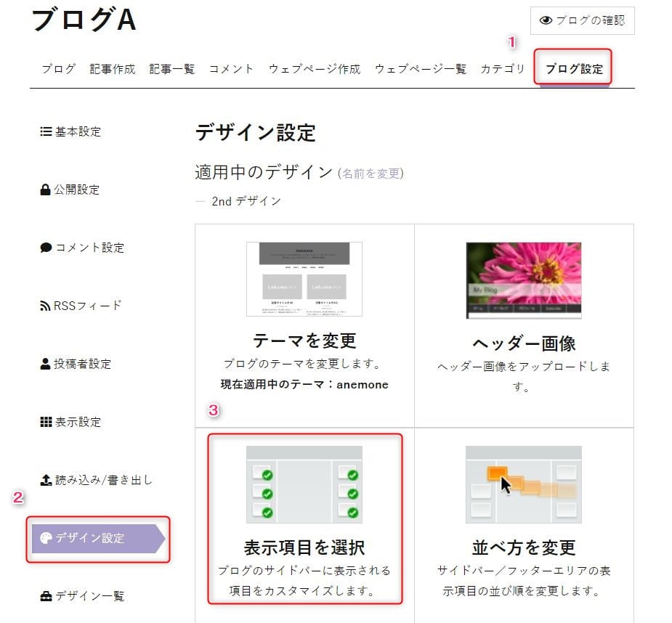Viewport: 672px width, 623px height.
Task: Open 基本設定 in the sidebar
Action: (70, 131)
